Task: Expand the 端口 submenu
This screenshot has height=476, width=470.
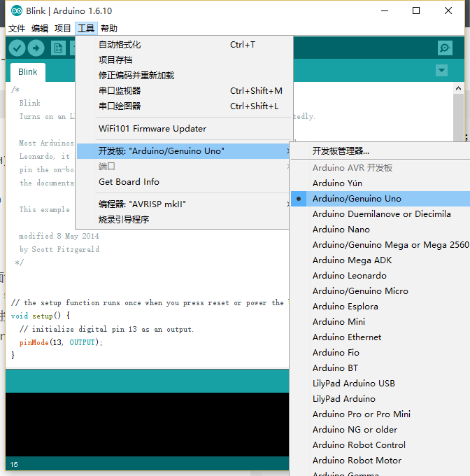Action: [183, 167]
